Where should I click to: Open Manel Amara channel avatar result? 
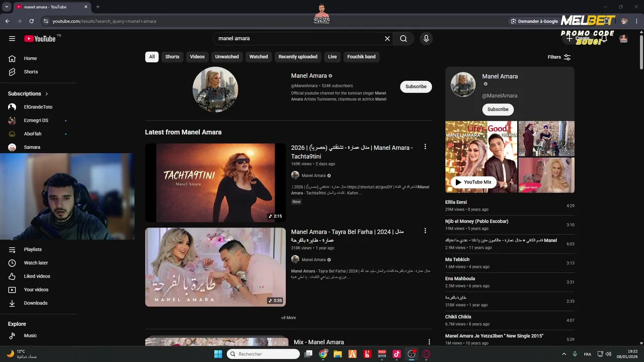215,89
